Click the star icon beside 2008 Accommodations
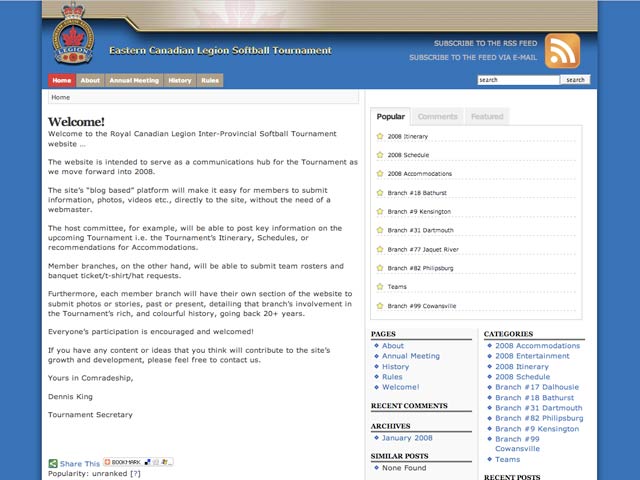 tap(380, 173)
